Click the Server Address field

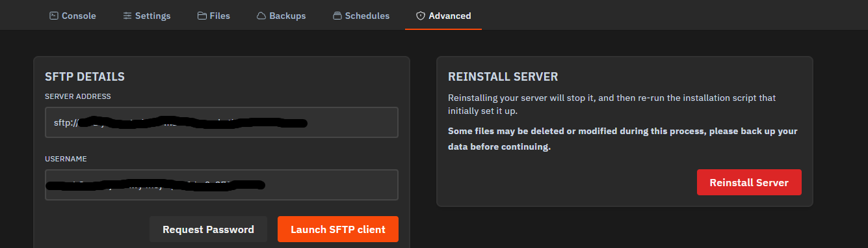click(222, 122)
